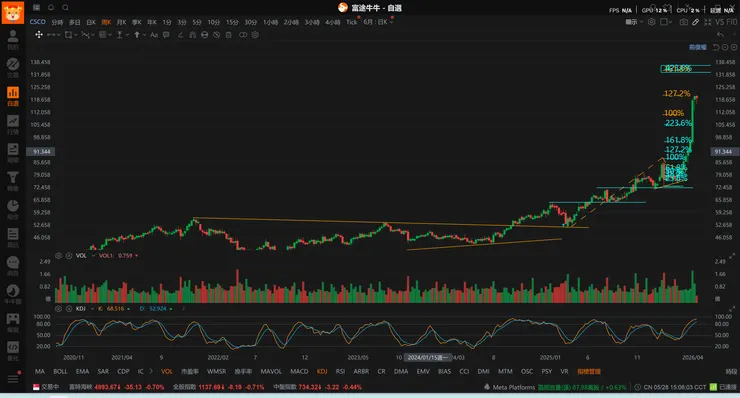Open the magnet snap drawing tool
This screenshot has width=740, height=398.
click(x=193, y=34)
